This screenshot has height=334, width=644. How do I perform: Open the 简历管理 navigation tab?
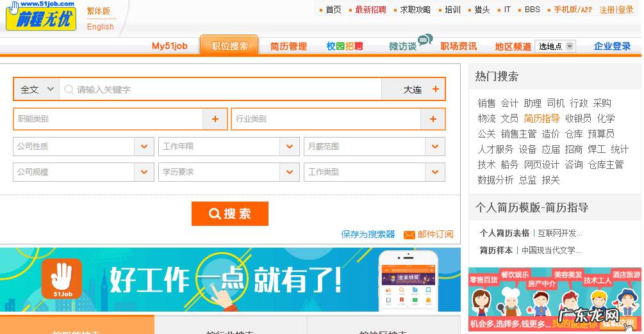pyautogui.click(x=288, y=46)
